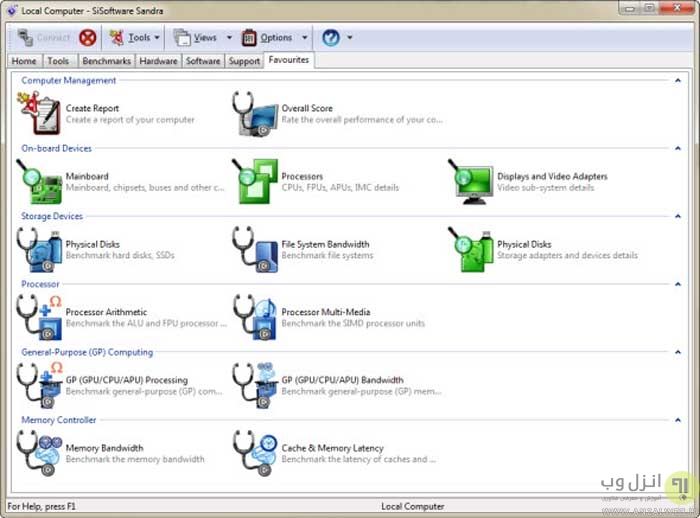Collapse the Memory Controller section
700x518 pixels.
click(678, 420)
